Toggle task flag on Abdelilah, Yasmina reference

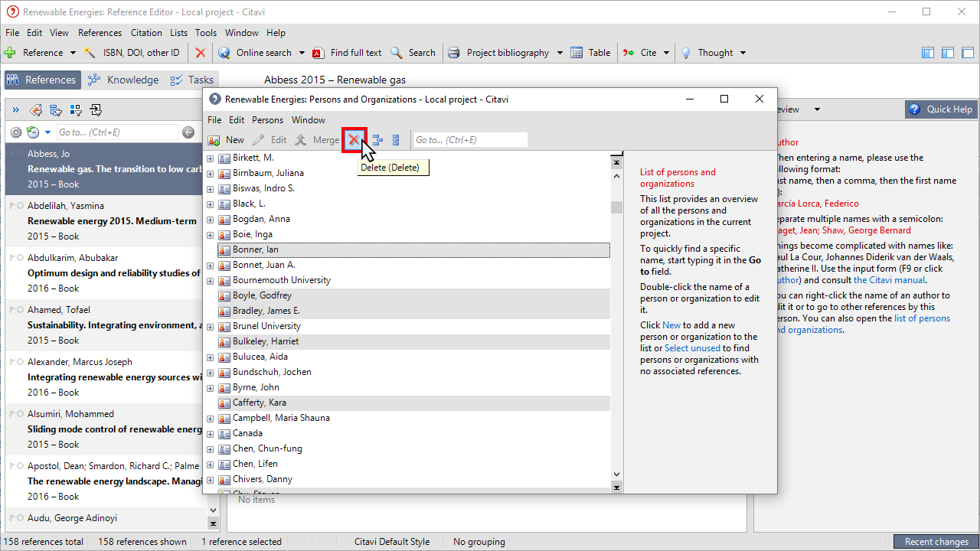pyautogui.click(x=11, y=206)
